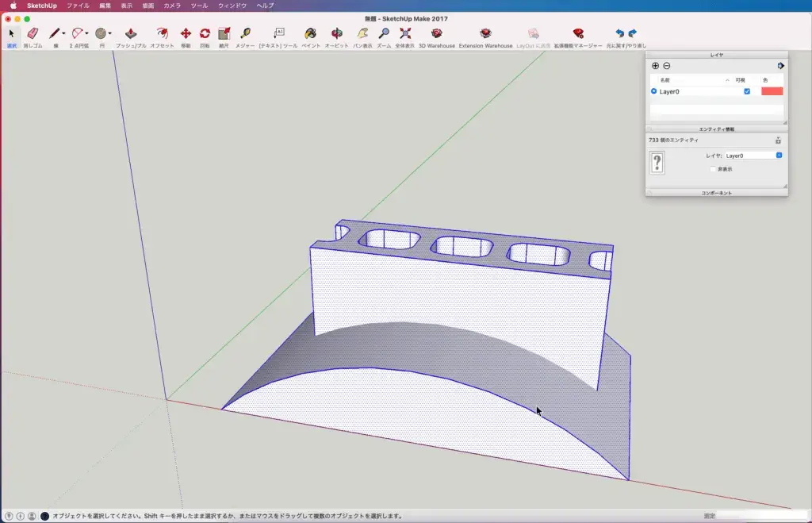
Task: Click the Zoom Extents tool (全体表示)
Action: pyautogui.click(x=405, y=33)
